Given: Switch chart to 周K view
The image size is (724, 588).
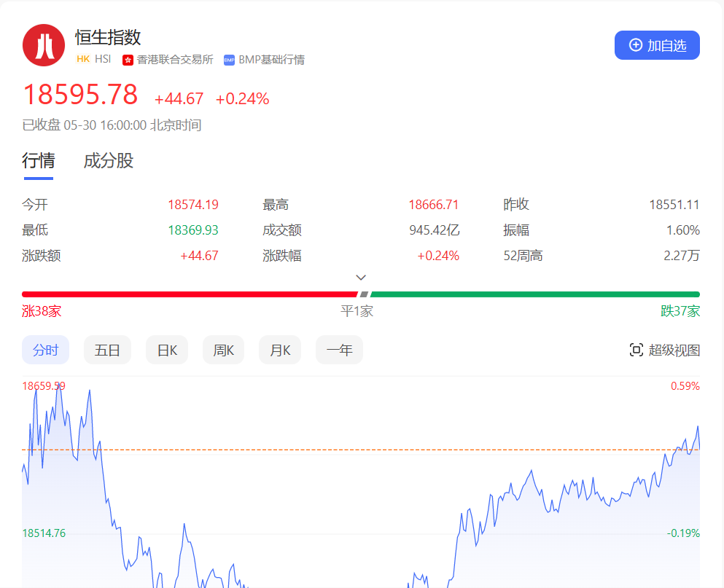Looking at the screenshot, I should 224,350.
